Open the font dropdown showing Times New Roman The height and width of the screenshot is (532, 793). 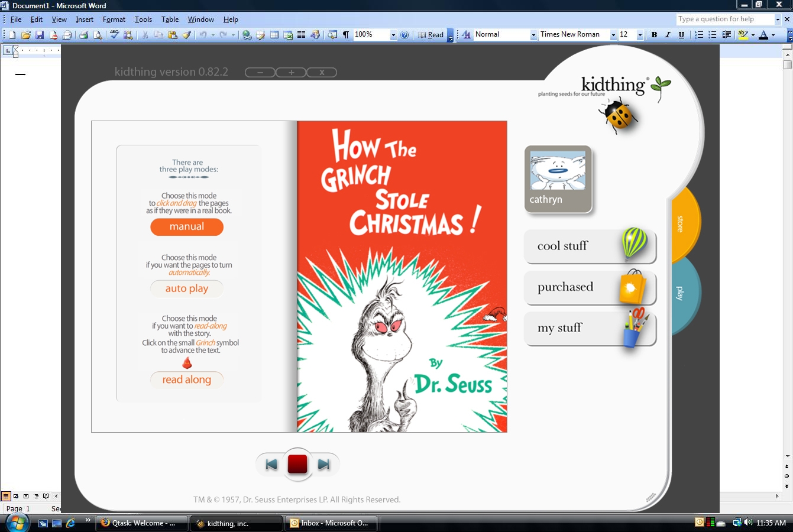(613, 35)
